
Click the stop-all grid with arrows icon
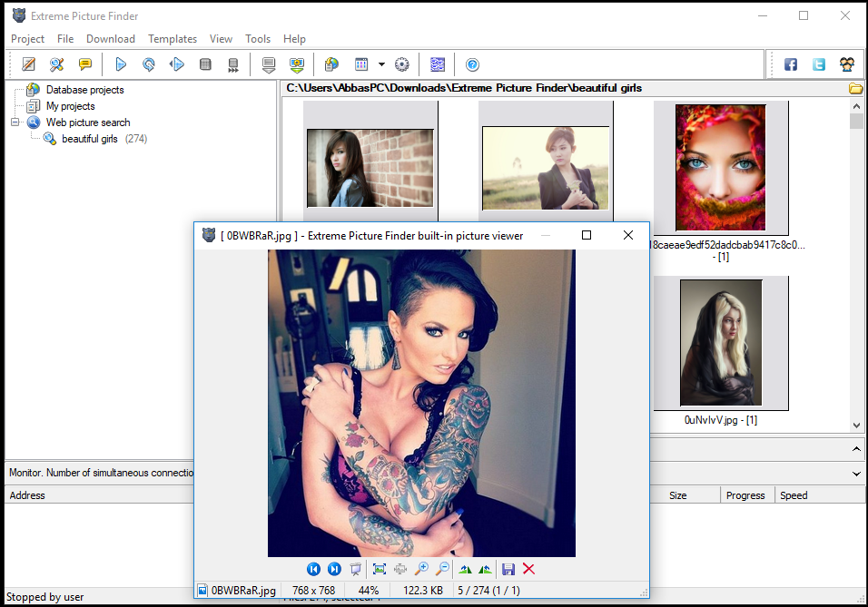[x=233, y=64]
